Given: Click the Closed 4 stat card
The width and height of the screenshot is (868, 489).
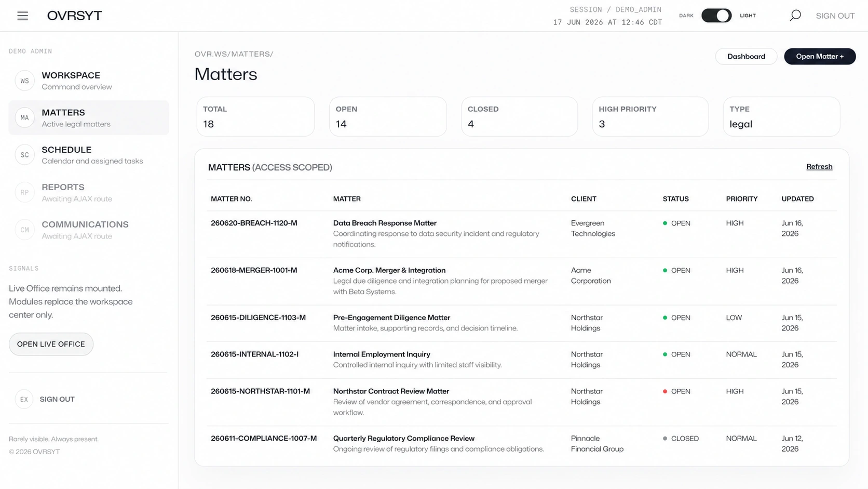Looking at the screenshot, I should tap(519, 116).
